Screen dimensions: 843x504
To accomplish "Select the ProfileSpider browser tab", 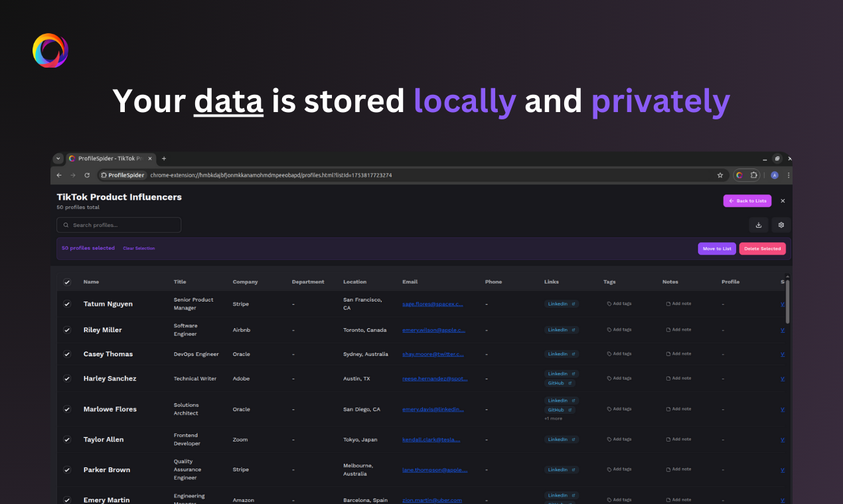I will coord(106,158).
